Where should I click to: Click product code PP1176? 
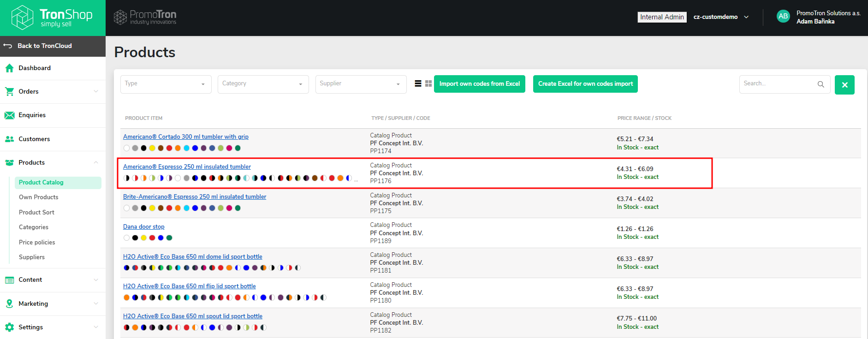380,181
